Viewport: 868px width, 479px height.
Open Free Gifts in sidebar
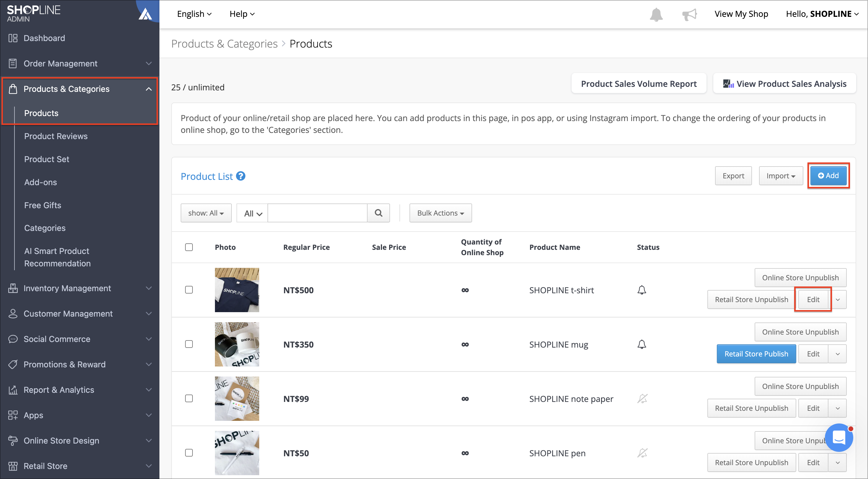coord(43,205)
